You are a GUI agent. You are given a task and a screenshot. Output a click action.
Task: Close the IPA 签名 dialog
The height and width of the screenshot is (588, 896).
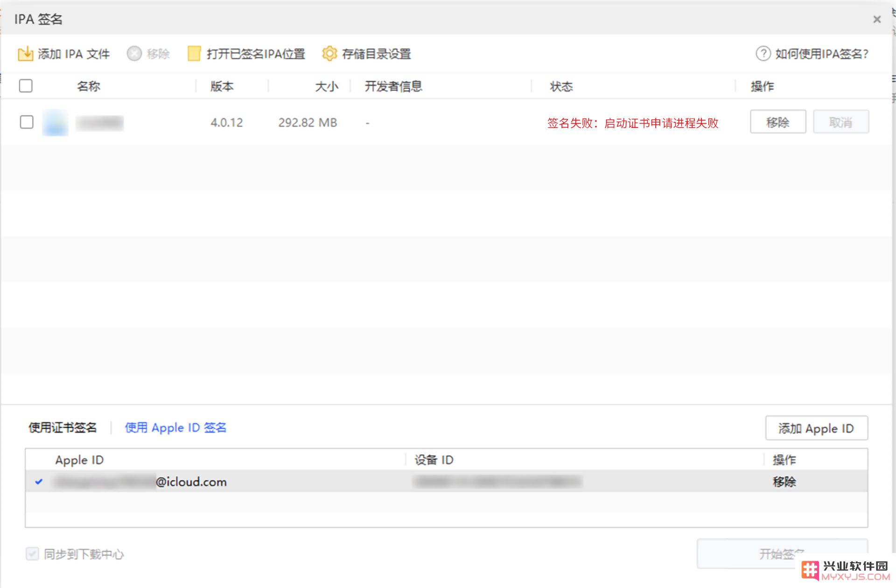tap(877, 19)
